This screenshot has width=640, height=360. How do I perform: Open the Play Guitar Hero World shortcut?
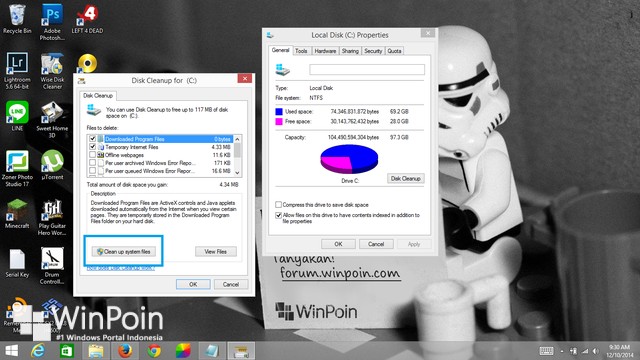pos(52,217)
